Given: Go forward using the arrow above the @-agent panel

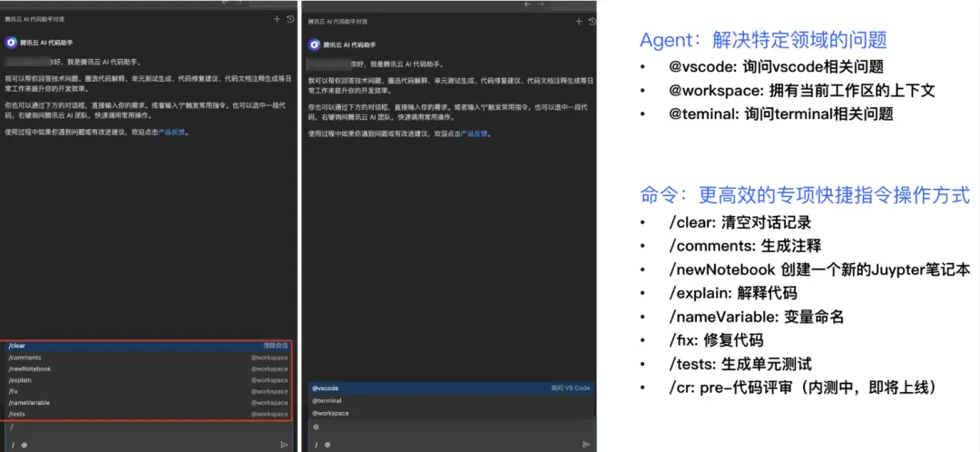Looking at the screenshot, I should (x=539, y=4).
